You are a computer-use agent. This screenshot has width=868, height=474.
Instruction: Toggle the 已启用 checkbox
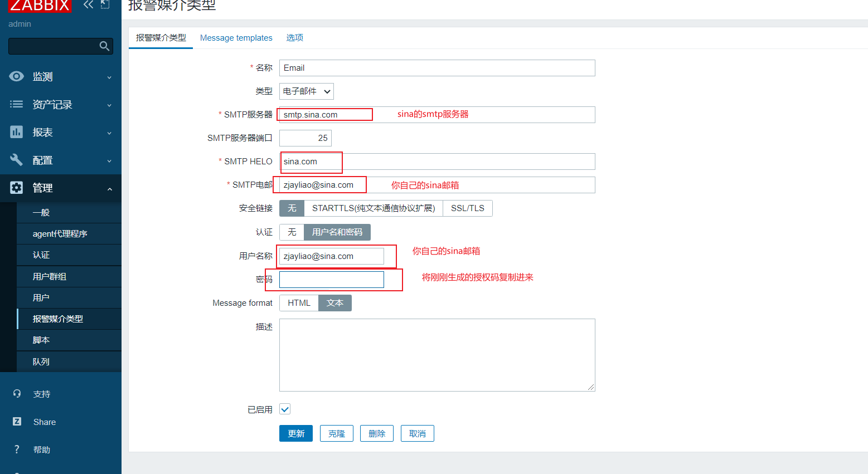pyautogui.click(x=285, y=409)
